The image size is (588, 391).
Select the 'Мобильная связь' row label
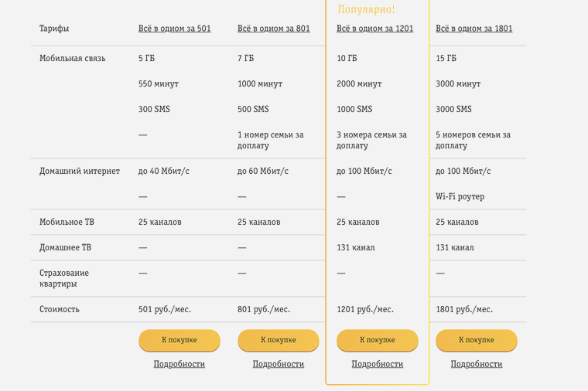click(73, 58)
